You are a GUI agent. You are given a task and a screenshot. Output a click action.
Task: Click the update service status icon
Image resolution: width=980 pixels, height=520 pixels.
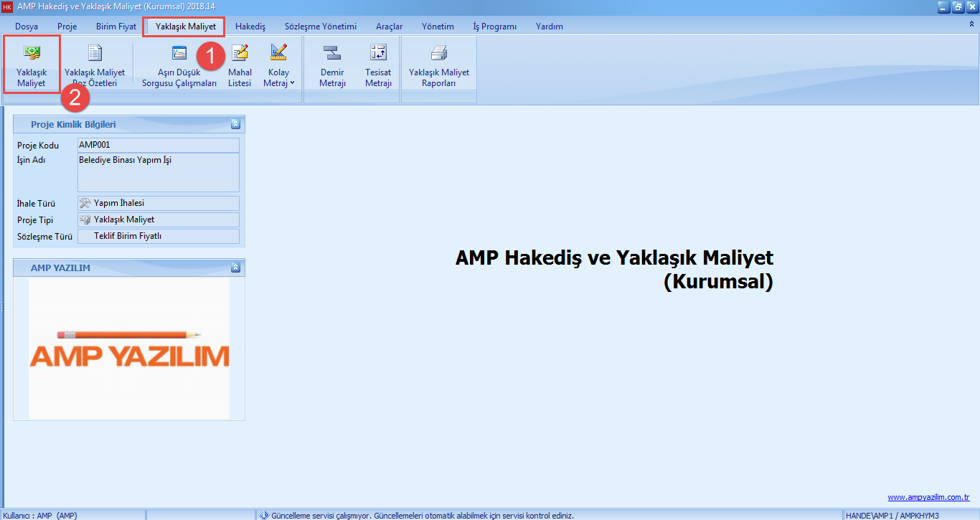pyautogui.click(x=265, y=514)
